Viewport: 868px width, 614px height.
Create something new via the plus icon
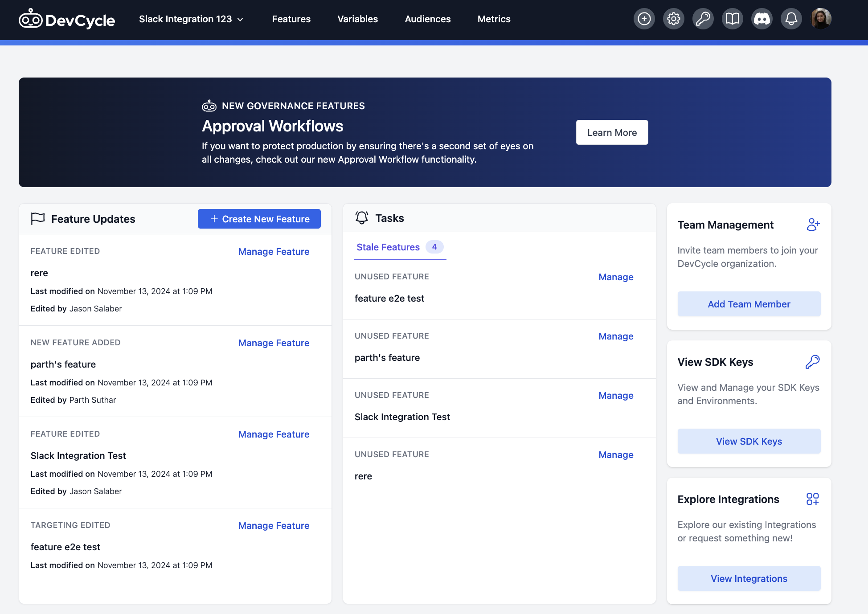coord(644,19)
